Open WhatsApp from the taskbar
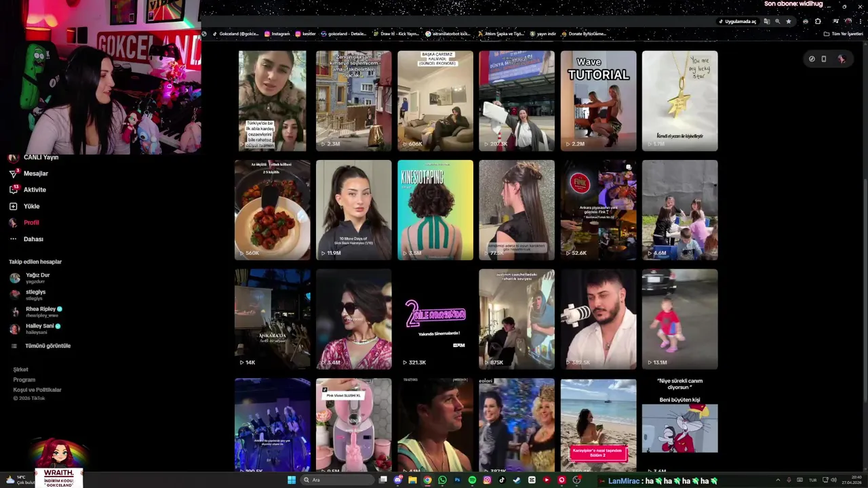This screenshot has height=488, width=868. [x=442, y=480]
